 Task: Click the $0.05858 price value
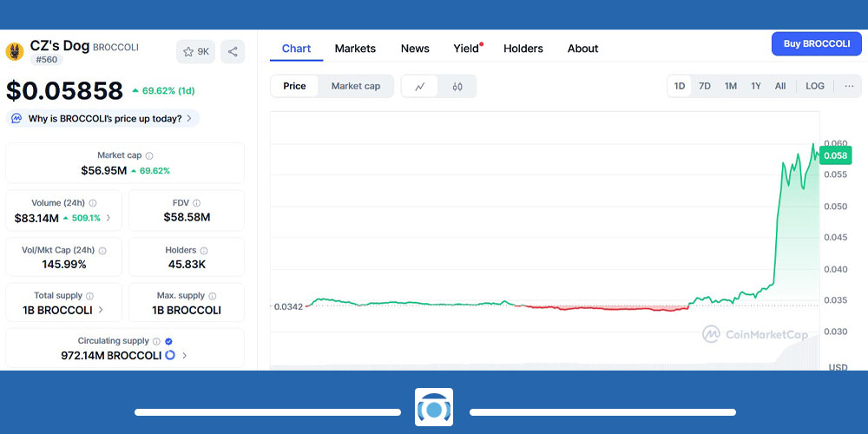[x=65, y=91]
